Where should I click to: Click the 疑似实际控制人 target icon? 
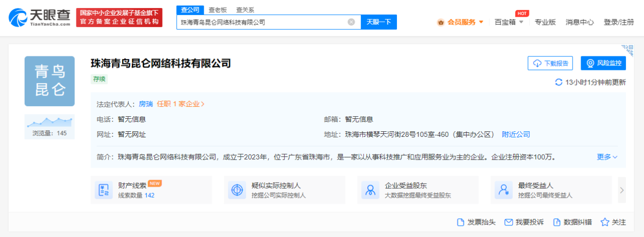[x=237, y=190]
